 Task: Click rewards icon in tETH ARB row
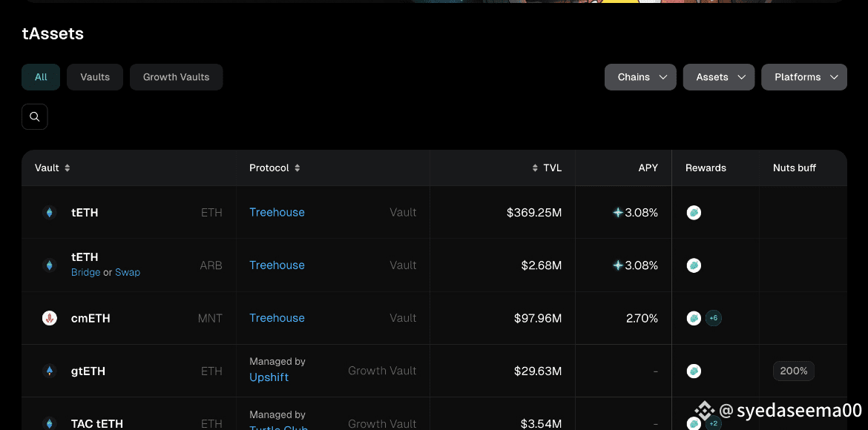point(694,265)
